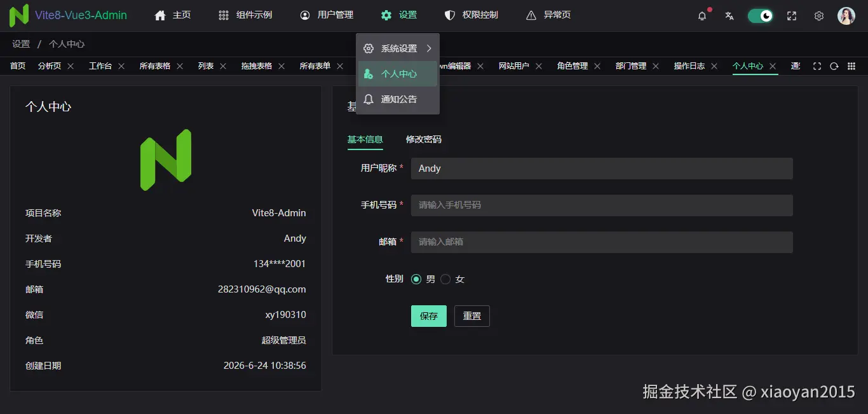Expand the 系统设置 submenu
Screen dimensions: 868x414
[x=398, y=48]
